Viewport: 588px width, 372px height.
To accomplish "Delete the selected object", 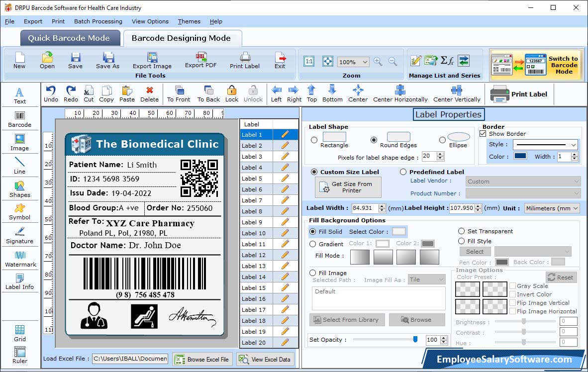I will [149, 94].
